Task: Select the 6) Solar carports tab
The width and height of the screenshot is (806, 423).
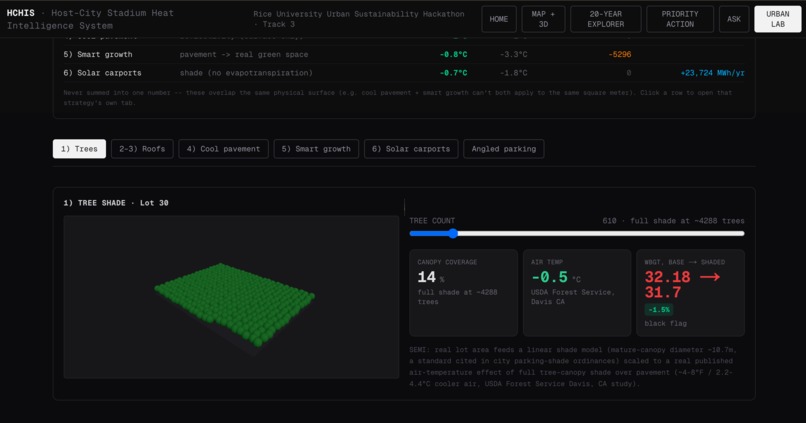Action: [x=411, y=149]
